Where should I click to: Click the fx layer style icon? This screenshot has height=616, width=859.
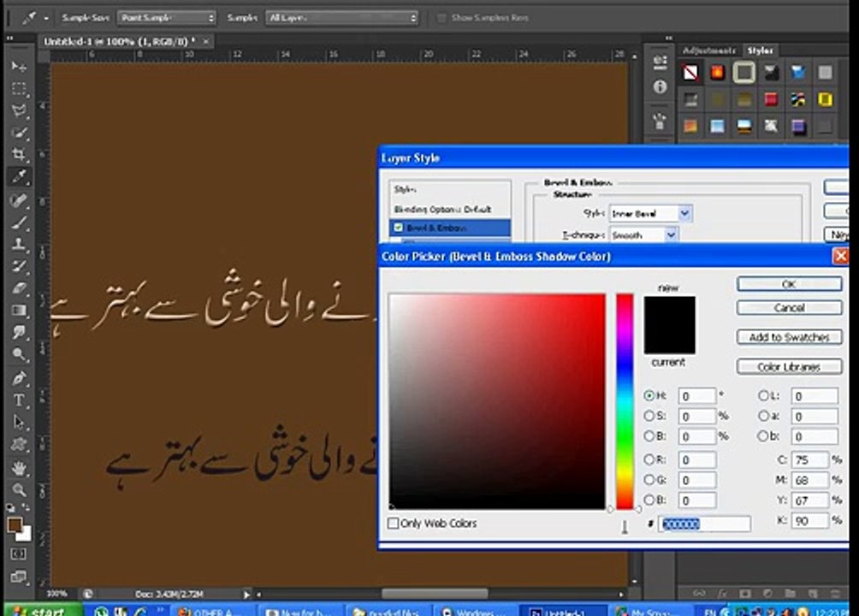(722, 593)
